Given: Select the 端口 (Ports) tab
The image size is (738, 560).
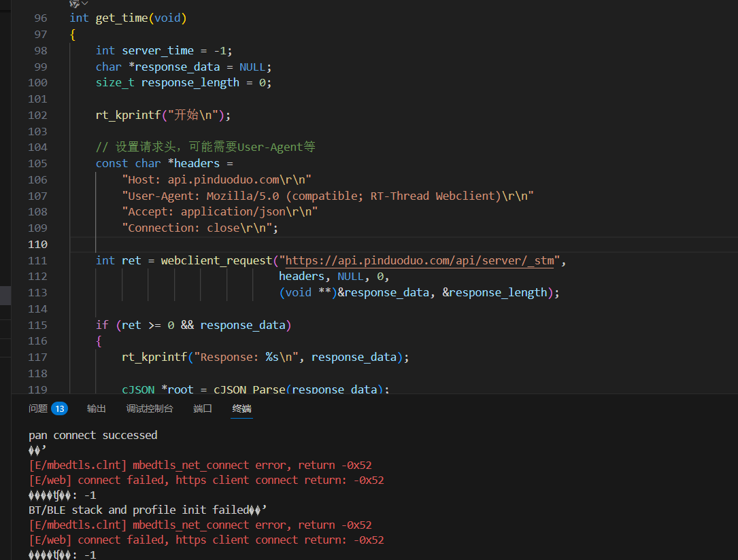Looking at the screenshot, I should (203, 408).
